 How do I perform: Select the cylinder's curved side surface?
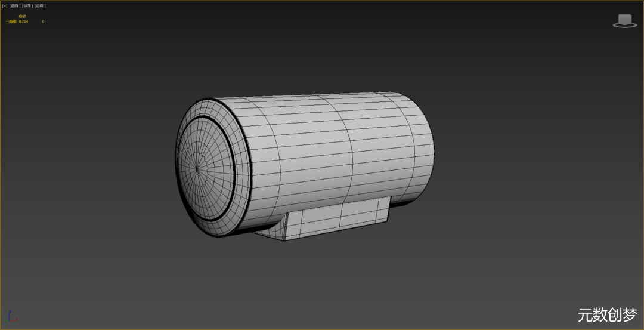(x=328, y=149)
